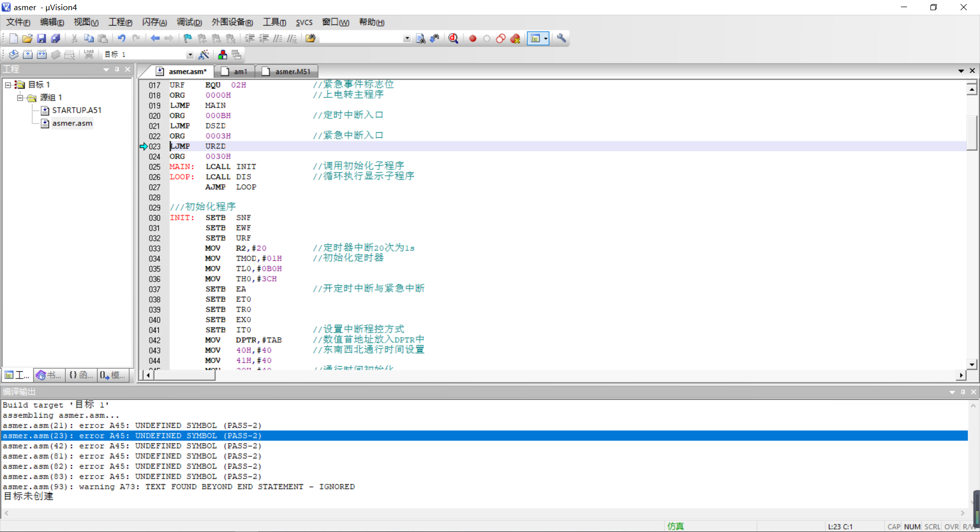Open the 调试 menu
980x532 pixels.
189,22
